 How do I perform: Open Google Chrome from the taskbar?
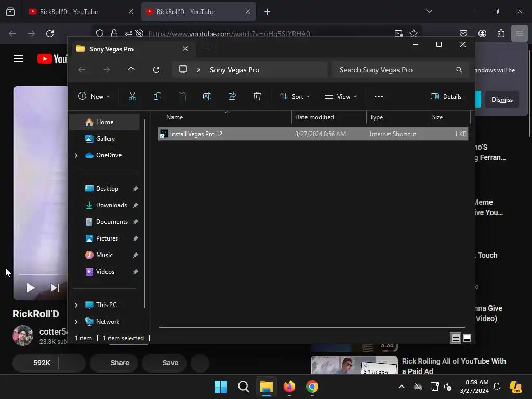(x=312, y=387)
